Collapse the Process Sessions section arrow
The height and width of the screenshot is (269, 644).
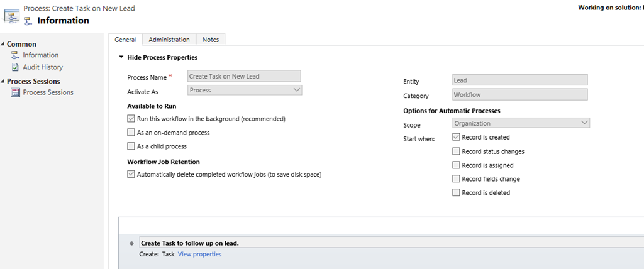3,81
